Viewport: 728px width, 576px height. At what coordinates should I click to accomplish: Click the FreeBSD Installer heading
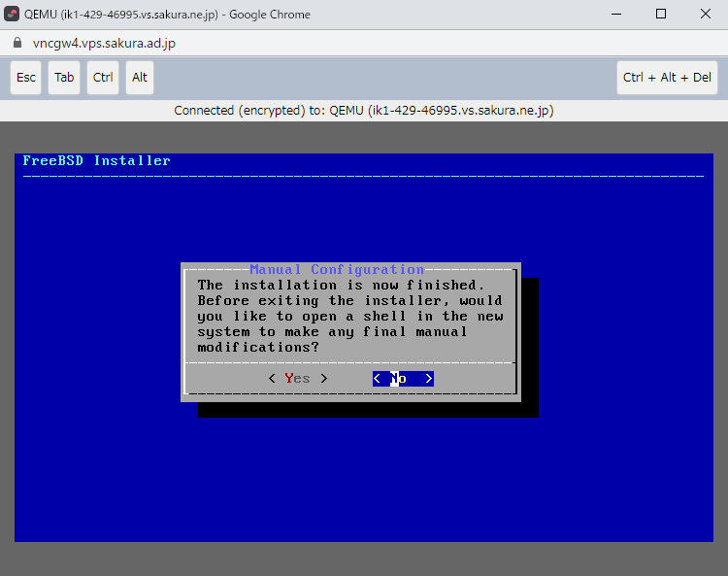pos(96,160)
